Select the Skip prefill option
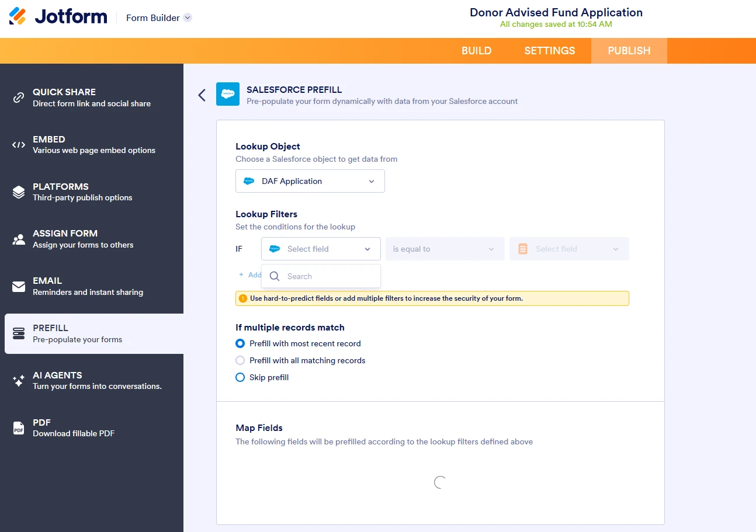756x532 pixels. click(240, 377)
